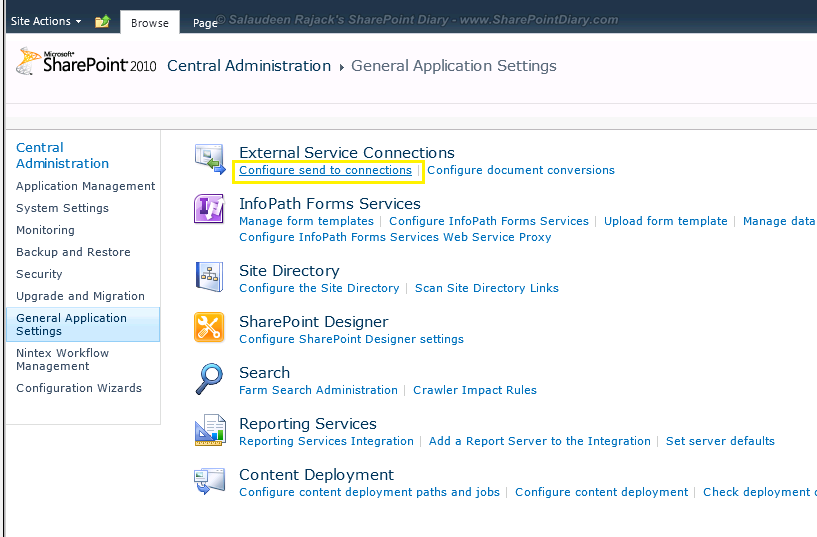Open Configure SharePoint Designer settings link
This screenshot has height=537, width=817.
[351, 339]
